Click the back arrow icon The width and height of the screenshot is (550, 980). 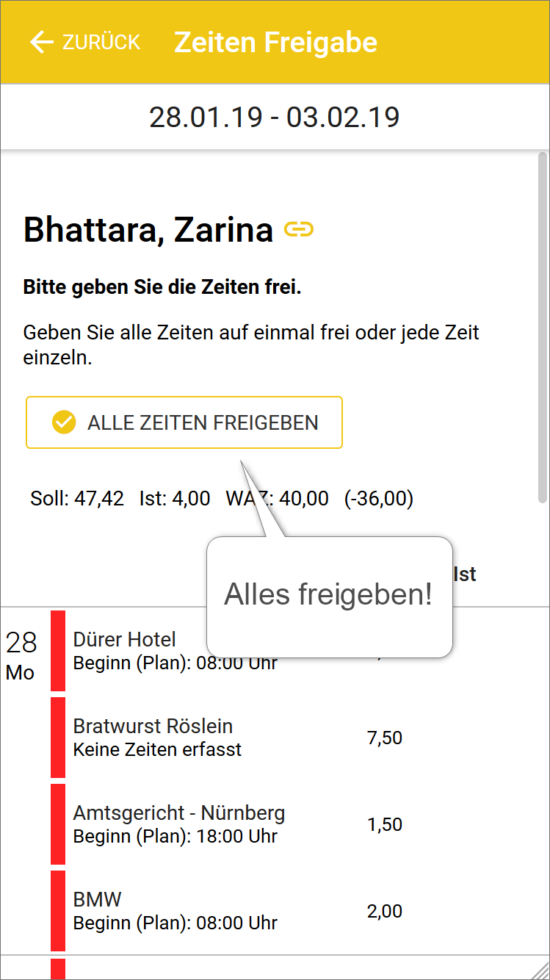(x=41, y=43)
